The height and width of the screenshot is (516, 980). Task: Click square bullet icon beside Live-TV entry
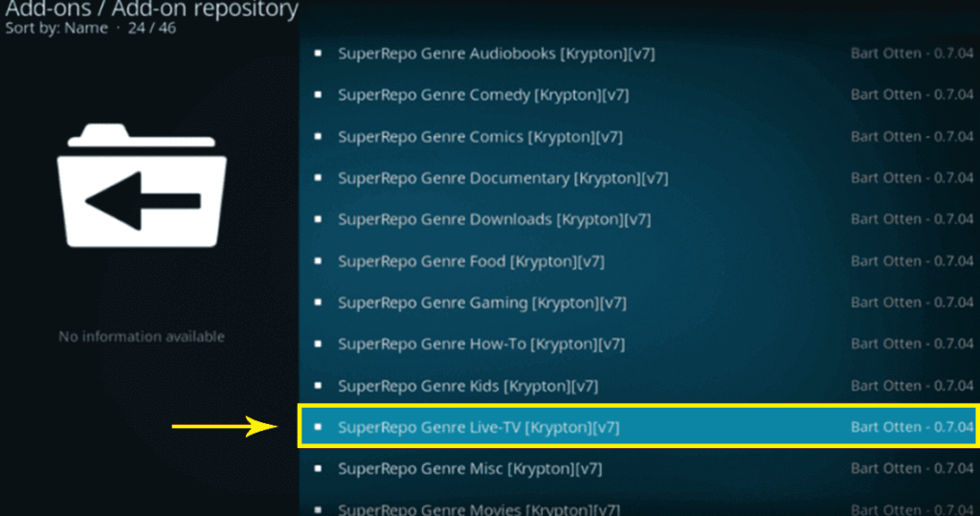click(318, 427)
